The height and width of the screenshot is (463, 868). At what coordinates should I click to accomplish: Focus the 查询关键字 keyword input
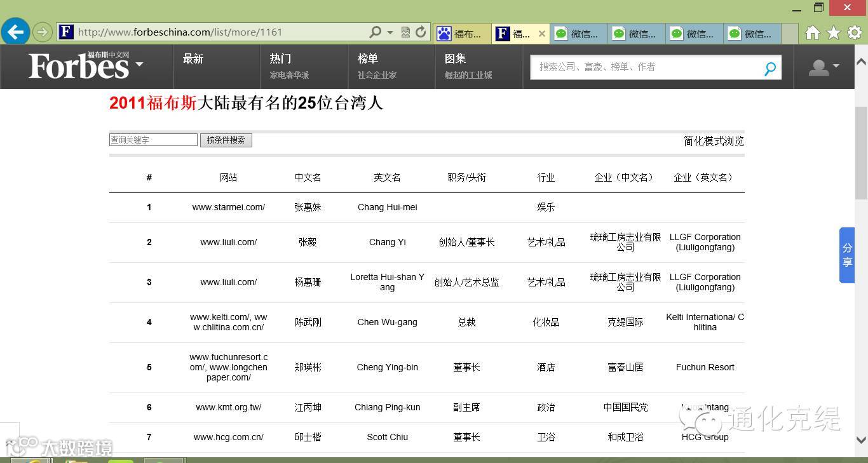[153, 140]
